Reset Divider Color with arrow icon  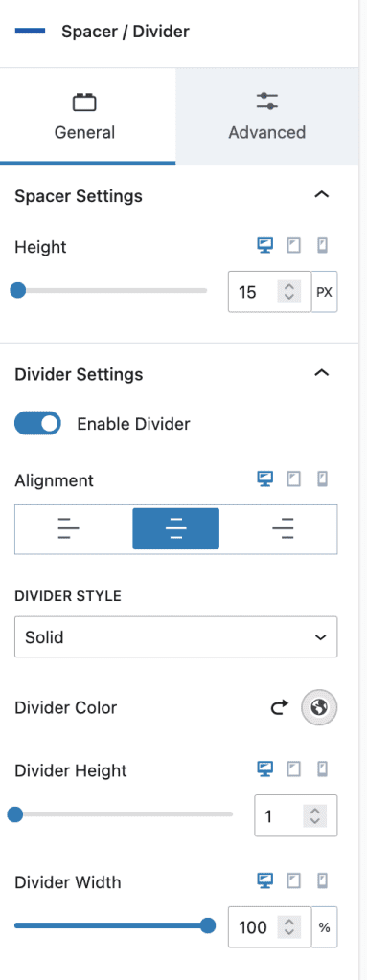[280, 707]
